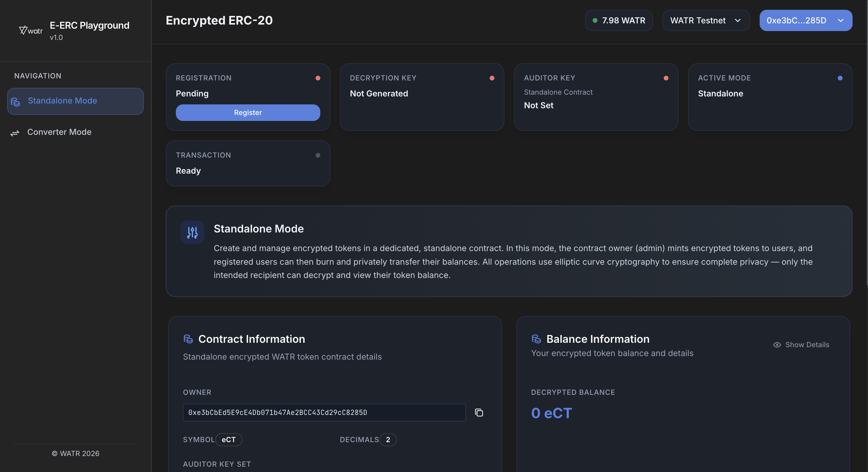Click the chevron next to WATR Testnet
The height and width of the screenshot is (472, 868).
click(738, 20)
